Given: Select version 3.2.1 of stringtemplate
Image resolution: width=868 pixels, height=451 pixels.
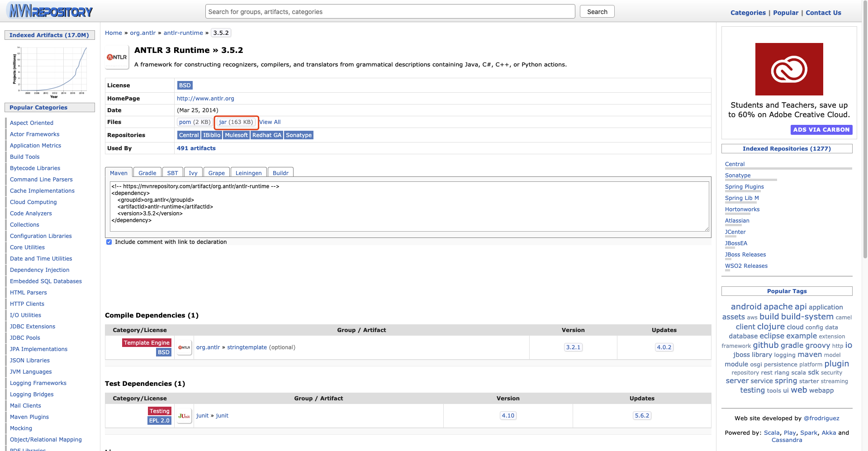Looking at the screenshot, I should tap(573, 347).
